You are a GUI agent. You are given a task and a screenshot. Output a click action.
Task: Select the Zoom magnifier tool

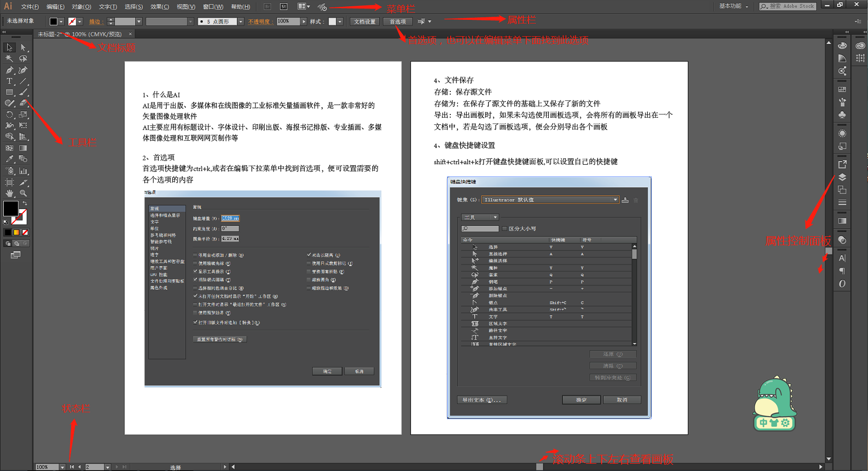[x=23, y=193]
